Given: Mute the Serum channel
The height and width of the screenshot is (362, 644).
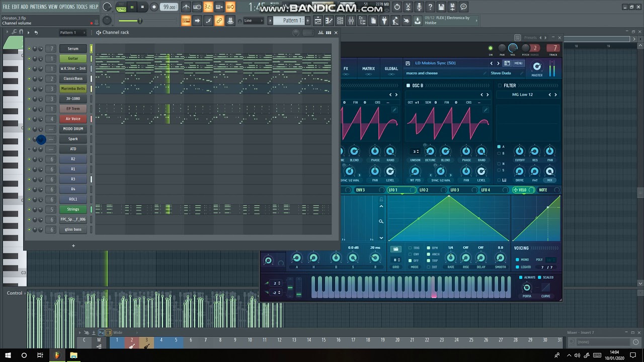Looking at the screenshot, I should pyautogui.click(x=29, y=49).
